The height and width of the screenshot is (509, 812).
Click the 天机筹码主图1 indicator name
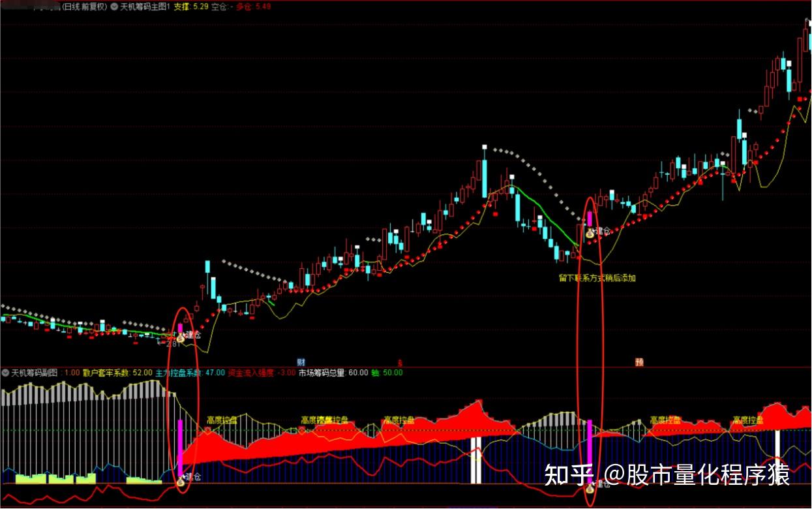coord(145,7)
